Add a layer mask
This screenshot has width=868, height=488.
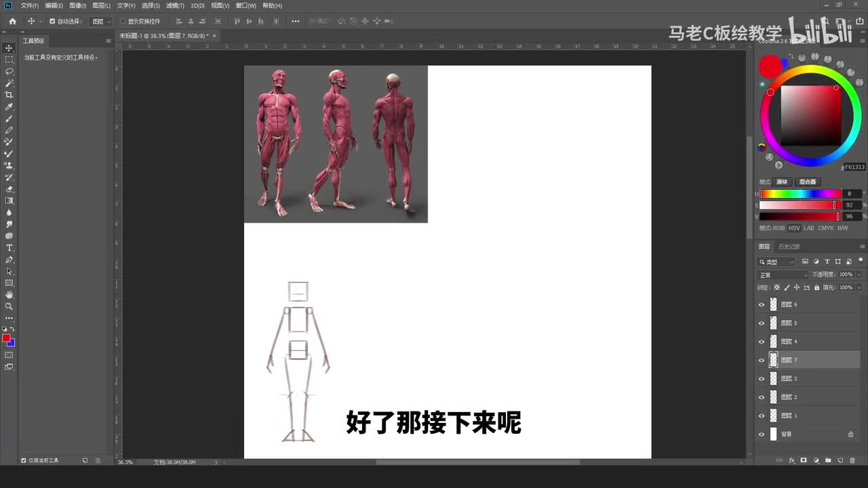coord(804,460)
